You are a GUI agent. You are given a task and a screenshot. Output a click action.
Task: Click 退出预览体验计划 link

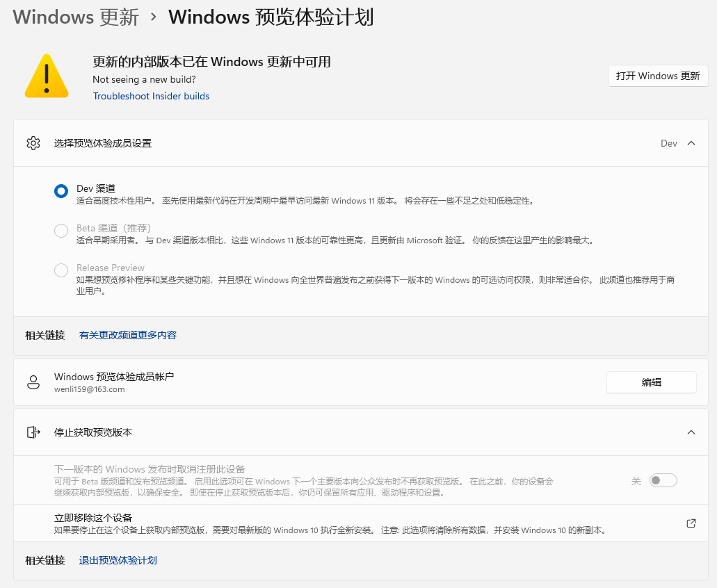coord(118,560)
